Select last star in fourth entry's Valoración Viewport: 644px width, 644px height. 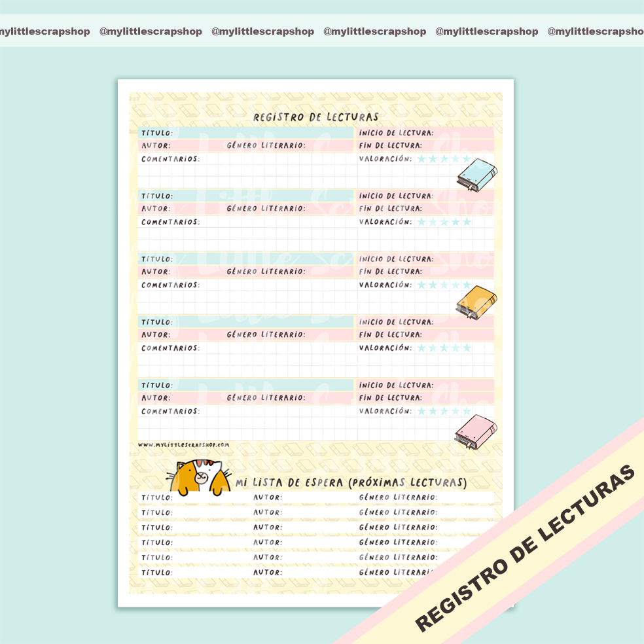[467, 348]
